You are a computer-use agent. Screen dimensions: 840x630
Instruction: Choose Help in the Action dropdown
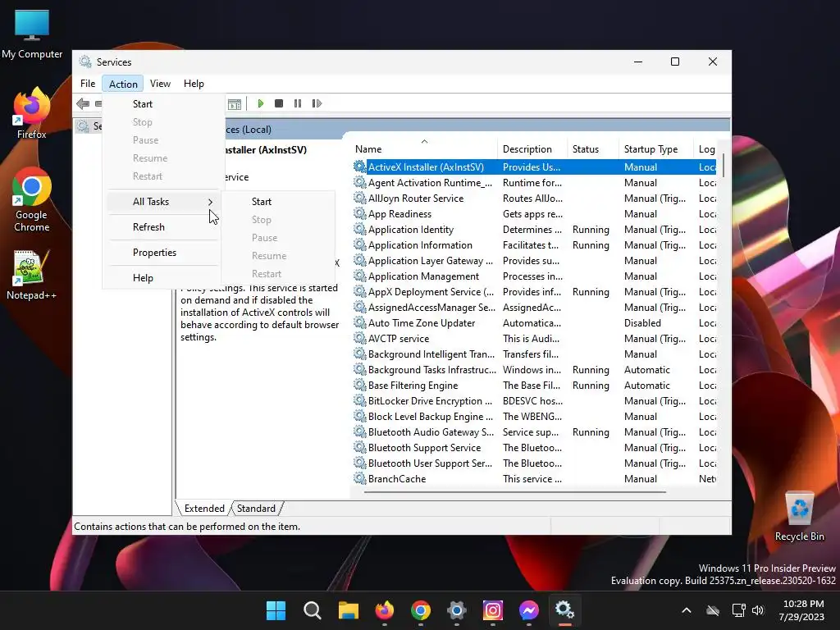163,278
